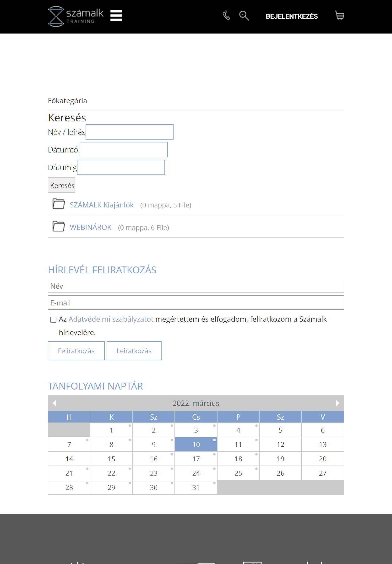Select March 17 in the calendar
This screenshot has height=564, width=392.
coord(196,459)
